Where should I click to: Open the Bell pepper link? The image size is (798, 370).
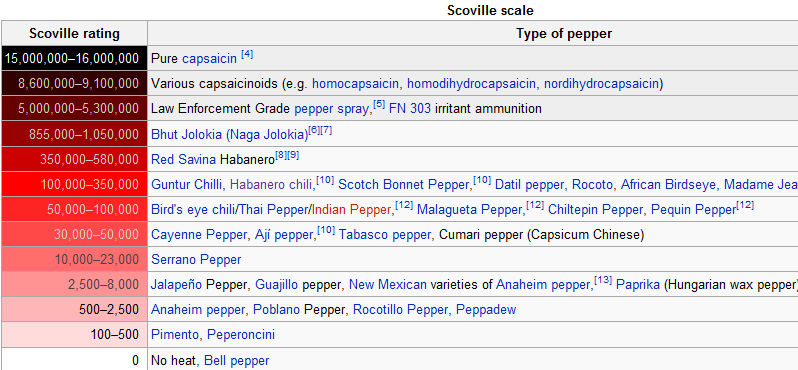[x=236, y=361]
